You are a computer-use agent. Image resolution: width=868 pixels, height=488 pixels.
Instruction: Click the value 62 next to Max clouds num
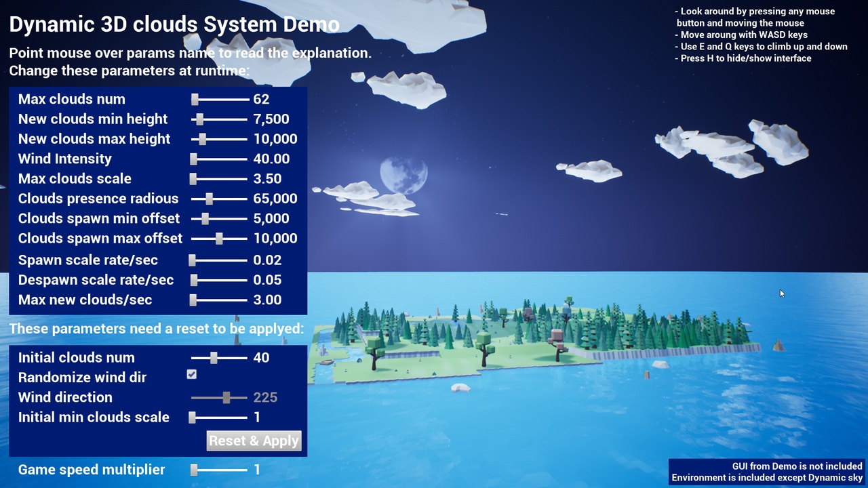point(261,99)
